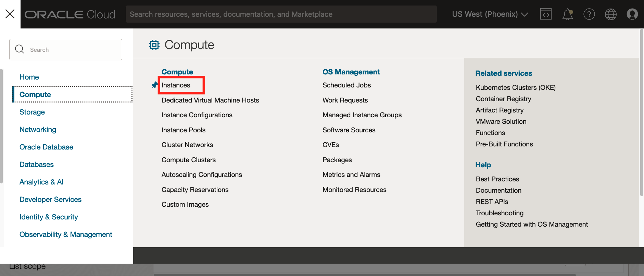
Task: Click the Oracle Cloud logo
Action: 70,14
